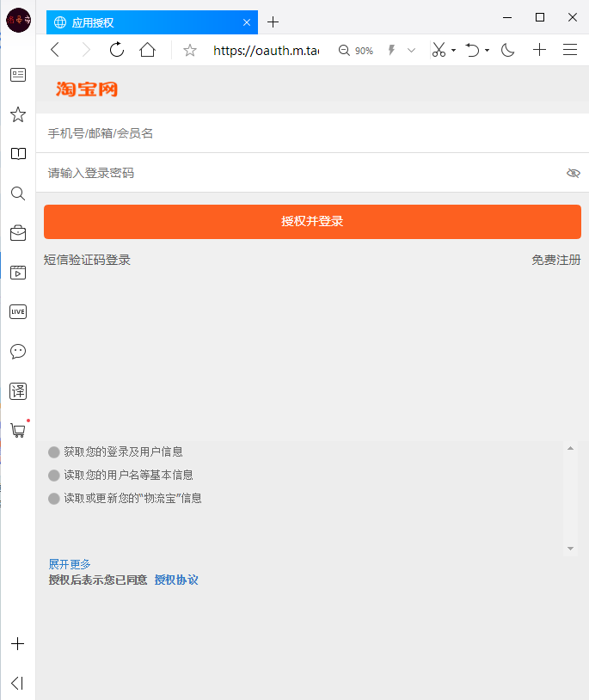The width and height of the screenshot is (589, 700).
Task: Collapse the sidebar panel
Action: [x=17, y=683]
